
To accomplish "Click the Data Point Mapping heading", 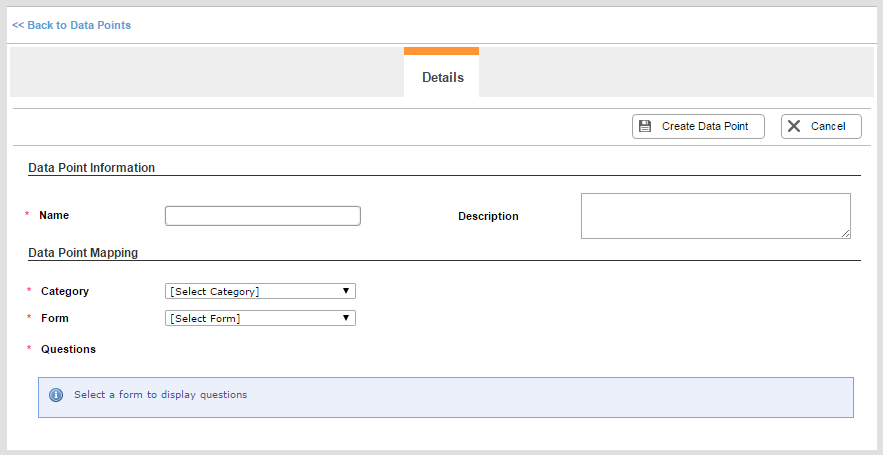I will 83,253.
